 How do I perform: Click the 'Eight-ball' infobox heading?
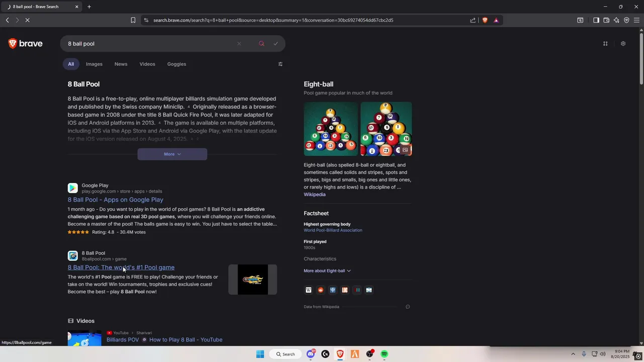click(318, 84)
